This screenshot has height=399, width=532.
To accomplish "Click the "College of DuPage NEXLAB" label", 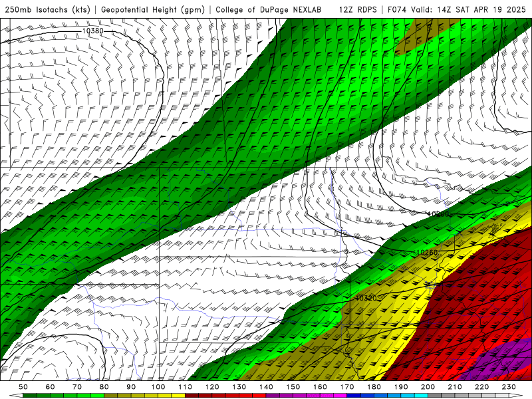I will [x=268, y=9].
